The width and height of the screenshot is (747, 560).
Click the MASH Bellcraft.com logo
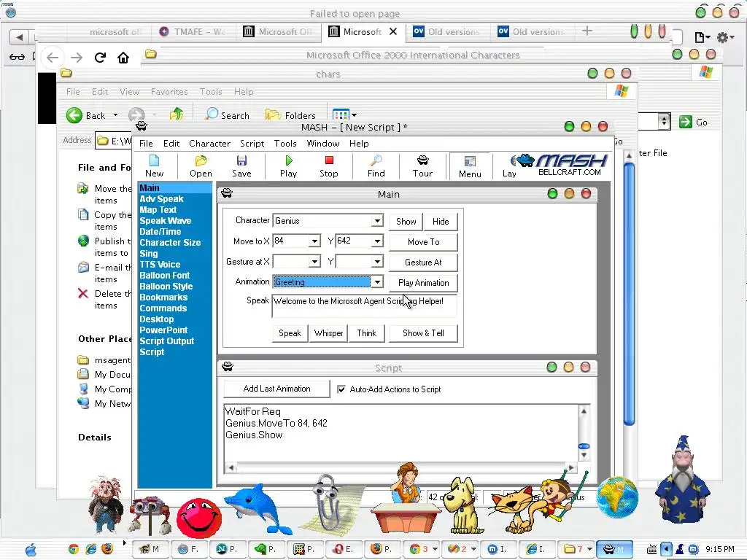562,165
